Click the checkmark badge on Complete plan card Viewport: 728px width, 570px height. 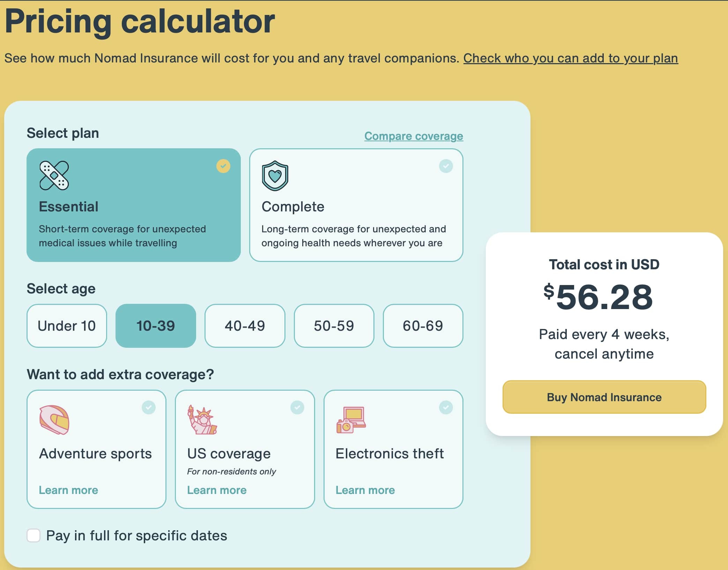[x=446, y=166]
